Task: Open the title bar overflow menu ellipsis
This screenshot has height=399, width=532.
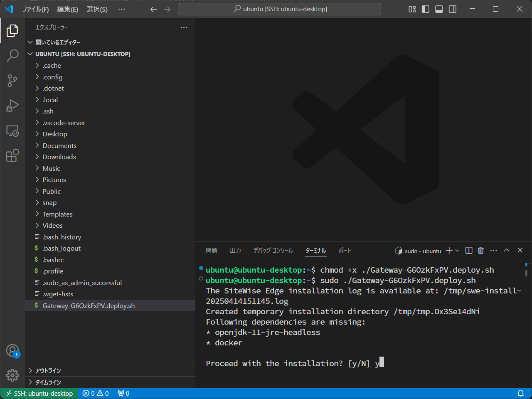Action: [x=121, y=9]
